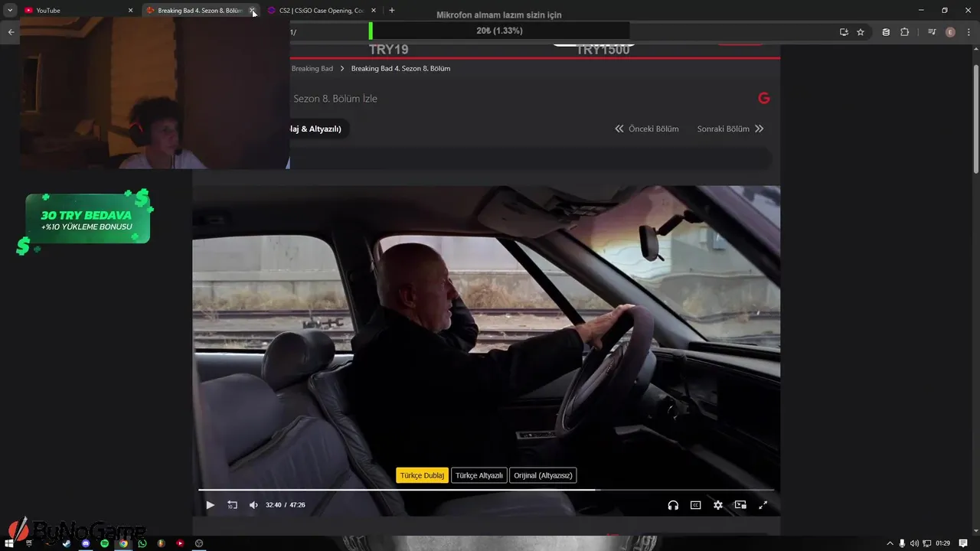Open Chrome from the taskbar

coord(123,543)
